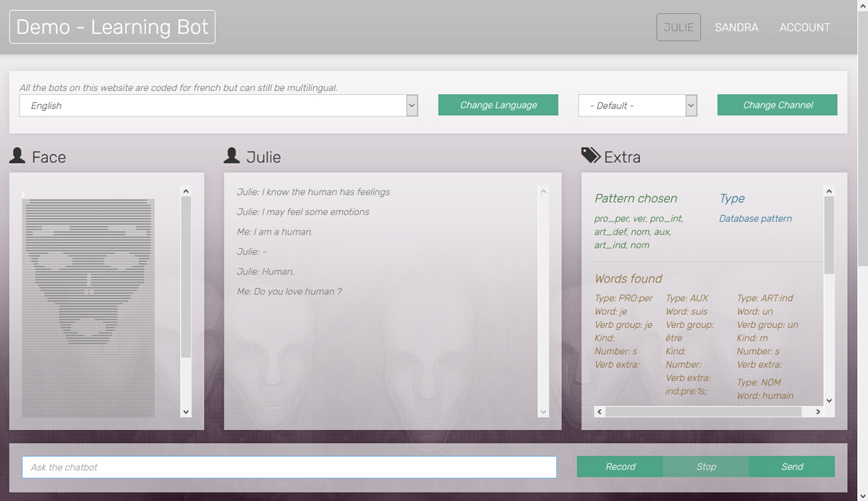868x501 pixels.
Task: Click the Extra panel tags icon
Action: pos(590,156)
